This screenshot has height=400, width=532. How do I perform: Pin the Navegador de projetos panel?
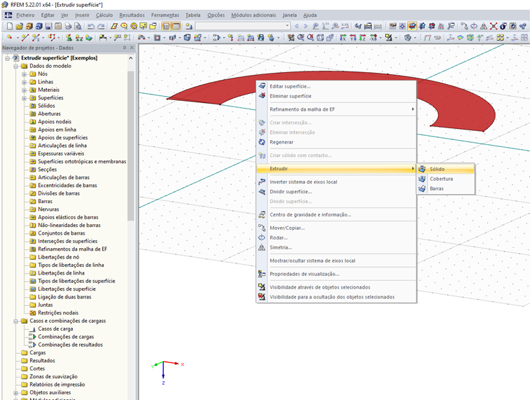pyautogui.click(x=125, y=48)
